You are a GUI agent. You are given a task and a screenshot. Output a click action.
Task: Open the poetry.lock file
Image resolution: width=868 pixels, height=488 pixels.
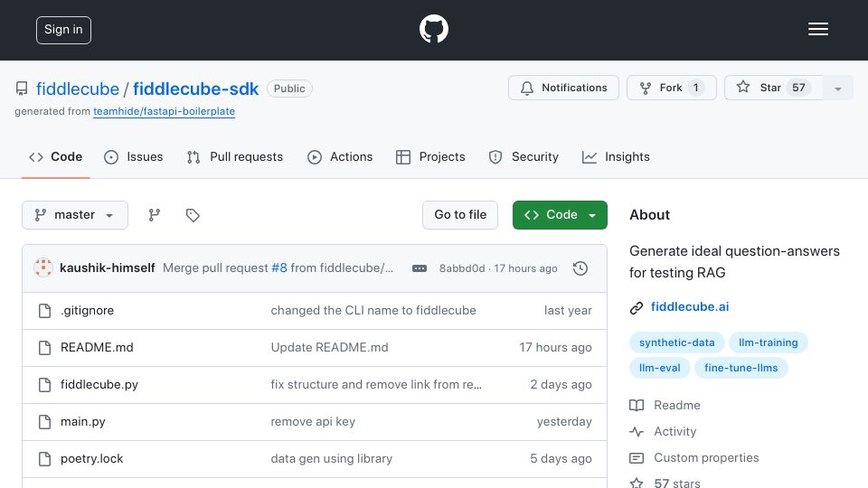92,459
